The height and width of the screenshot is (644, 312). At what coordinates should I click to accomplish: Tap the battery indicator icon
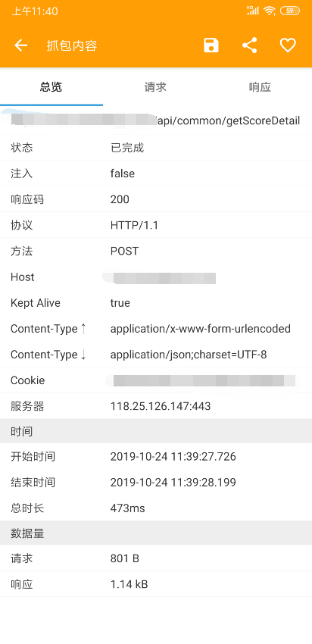(289, 11)
